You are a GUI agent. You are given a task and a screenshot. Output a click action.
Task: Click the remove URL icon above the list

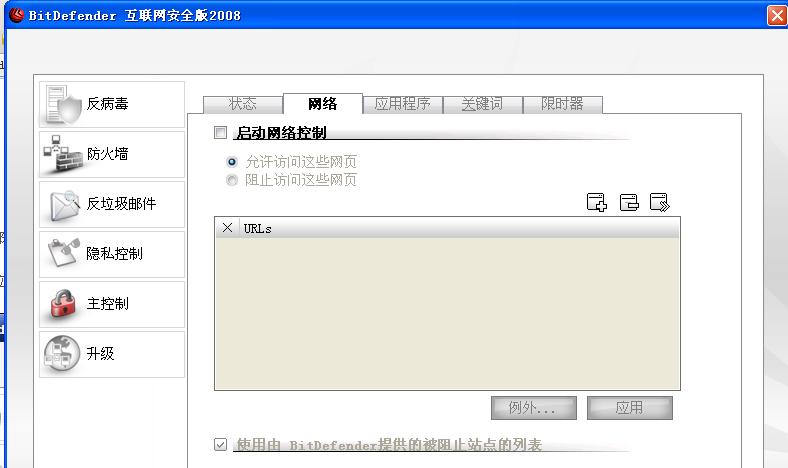629,202
